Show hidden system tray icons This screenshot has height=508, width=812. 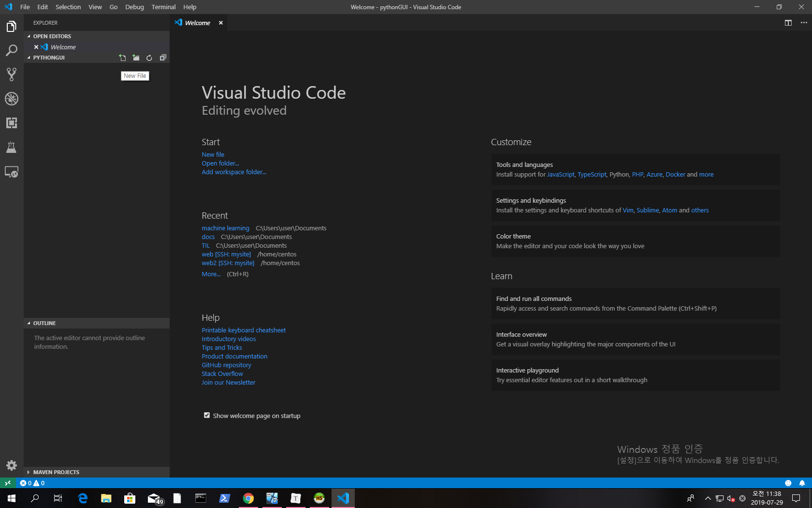point(708,498)
